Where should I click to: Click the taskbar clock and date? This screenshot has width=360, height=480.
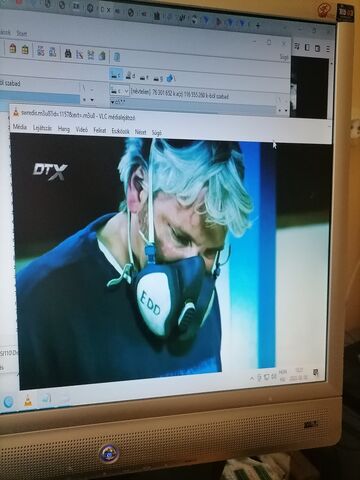point(299,374)
